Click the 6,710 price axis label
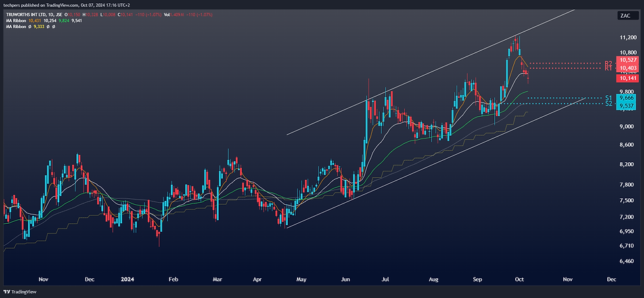Screen dimensions: 644x298 (627, 245)
